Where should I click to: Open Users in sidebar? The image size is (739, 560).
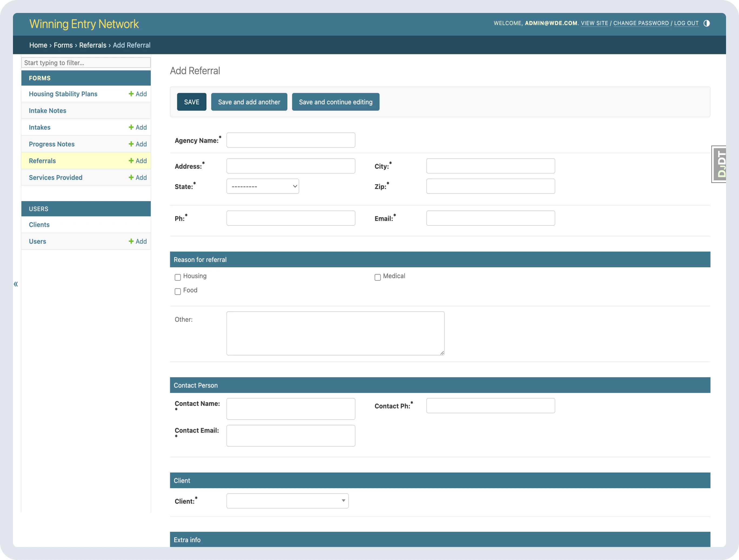pos(38,241)
